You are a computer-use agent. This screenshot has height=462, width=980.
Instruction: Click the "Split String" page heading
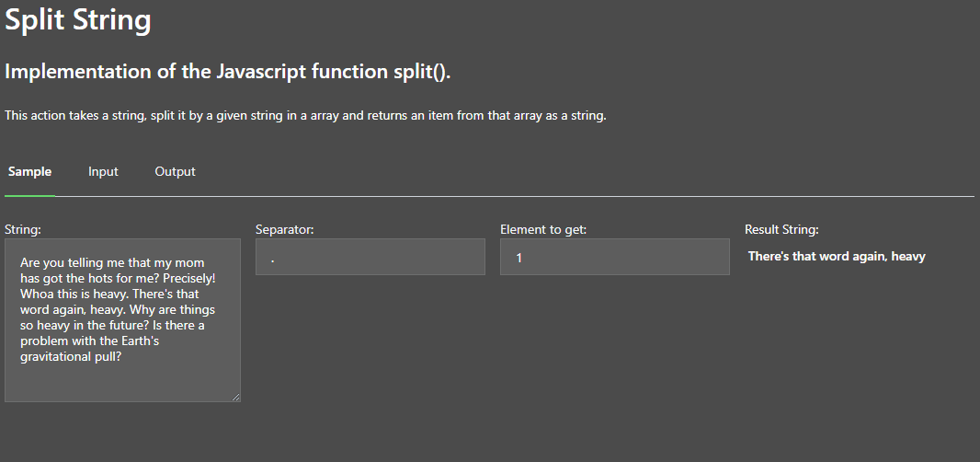(78, 20)
